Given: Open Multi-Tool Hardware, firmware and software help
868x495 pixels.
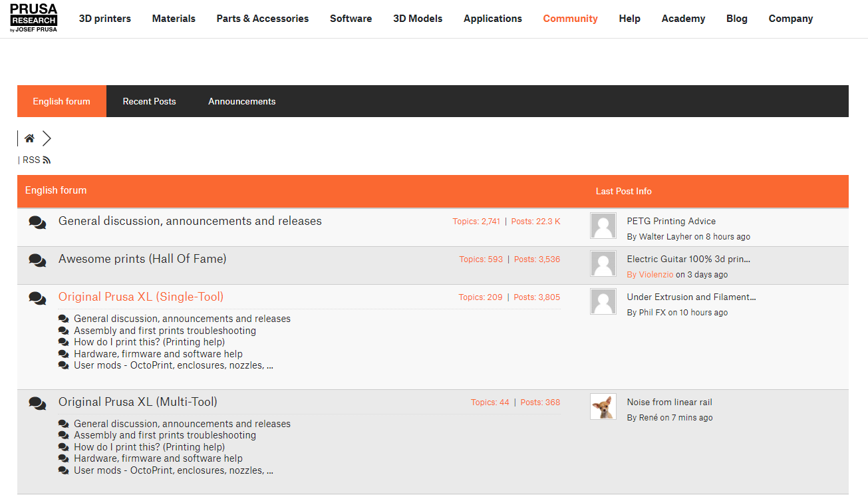Looking at the screenshot, I should (158, 458).
